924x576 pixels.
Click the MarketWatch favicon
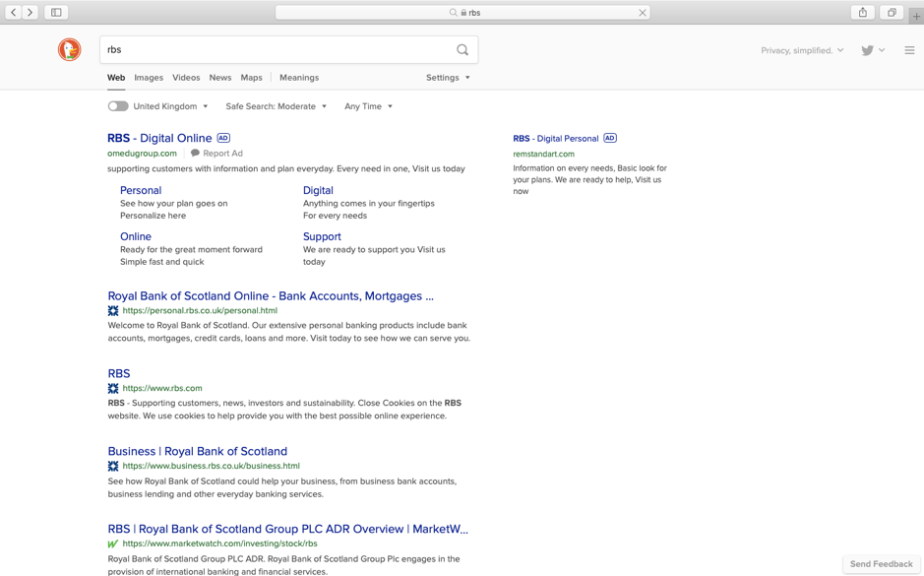pyautogui.click(x=113, y=544)
